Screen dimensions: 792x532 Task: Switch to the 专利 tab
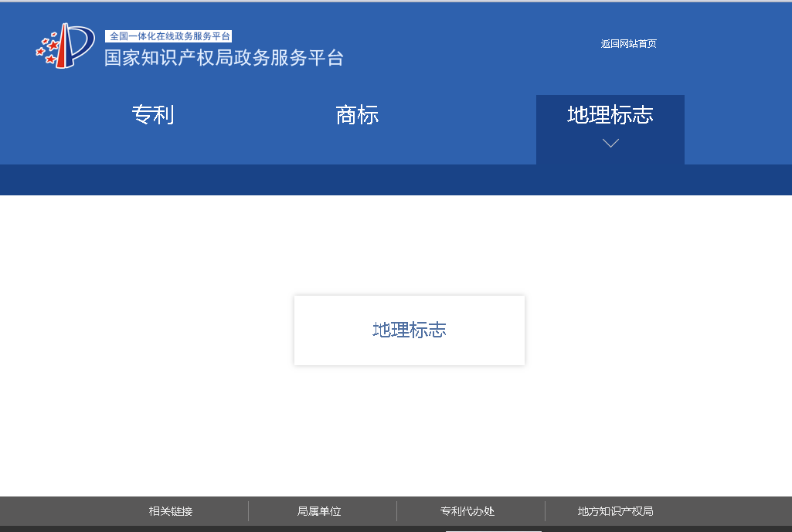[x=153, y=115]
